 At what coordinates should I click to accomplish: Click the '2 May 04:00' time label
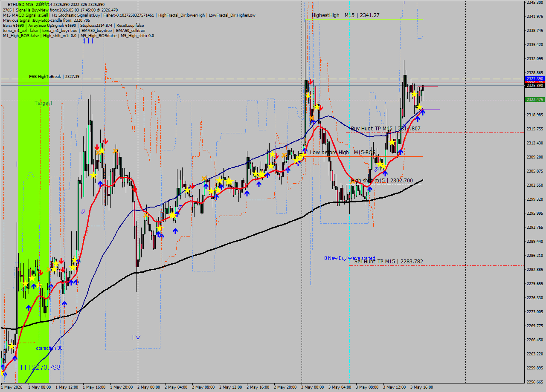[x=176, y=387]
